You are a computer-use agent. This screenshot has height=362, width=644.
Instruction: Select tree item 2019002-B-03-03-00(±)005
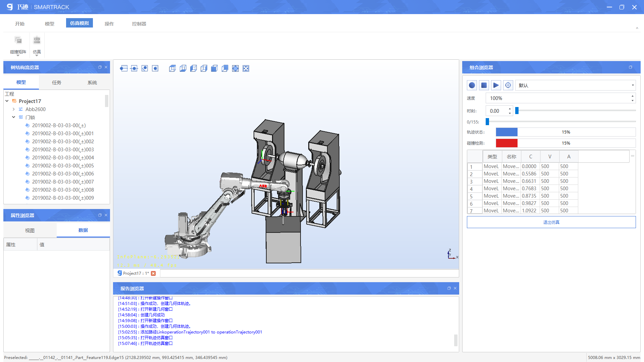point(63,166)
